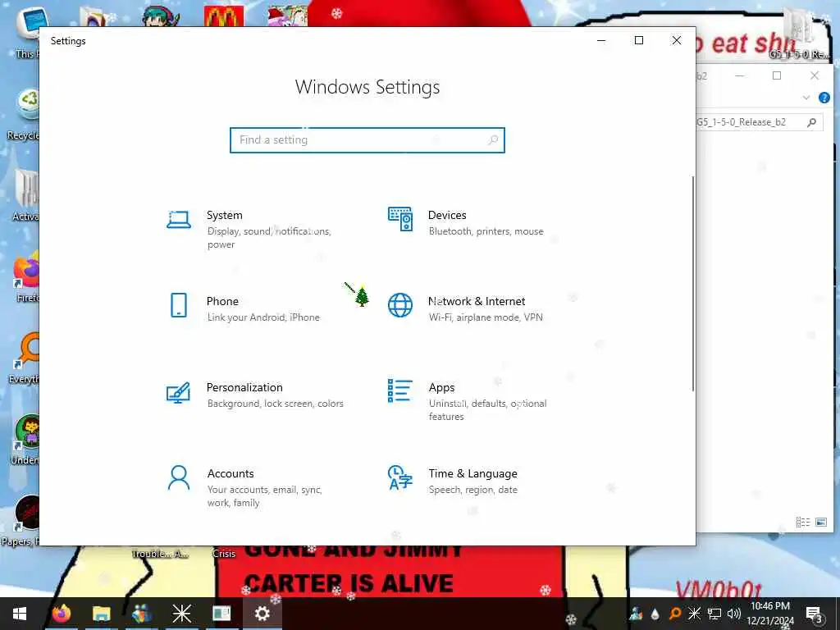Click 'Speech, region, date' description

(473, 490)
